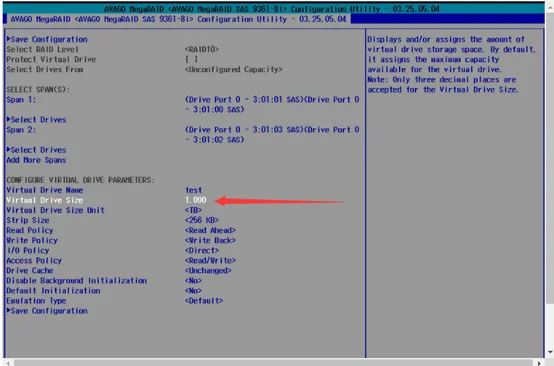Click the Span 2 label
Screen dimensions: 554x366
(x=21, y=130)
